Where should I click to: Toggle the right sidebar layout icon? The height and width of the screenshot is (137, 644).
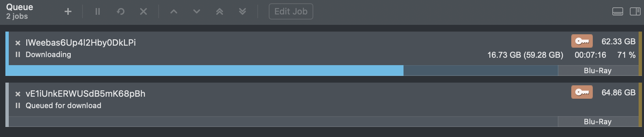tap(635, 12)
